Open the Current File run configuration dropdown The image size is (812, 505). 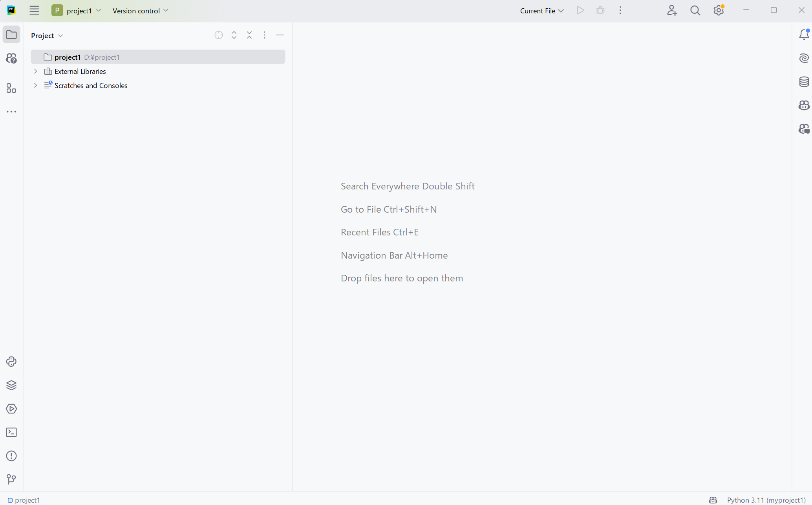pos(542,11)
